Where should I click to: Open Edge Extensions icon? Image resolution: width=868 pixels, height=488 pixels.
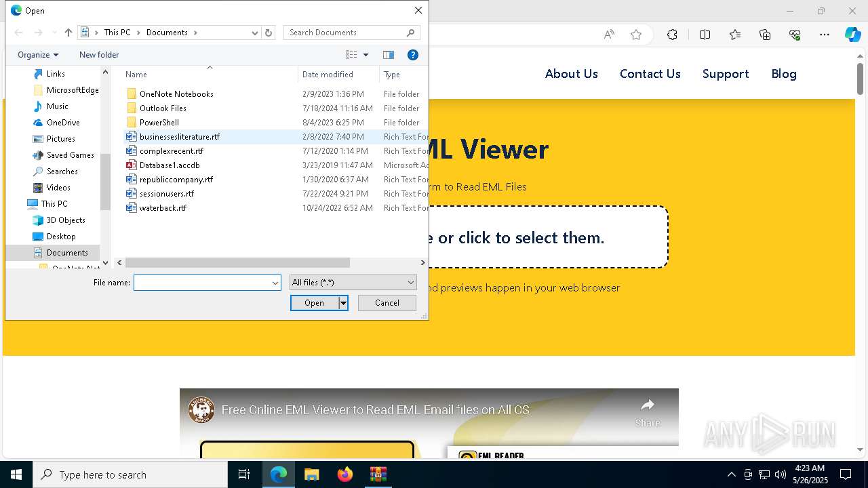click(672, 35)
